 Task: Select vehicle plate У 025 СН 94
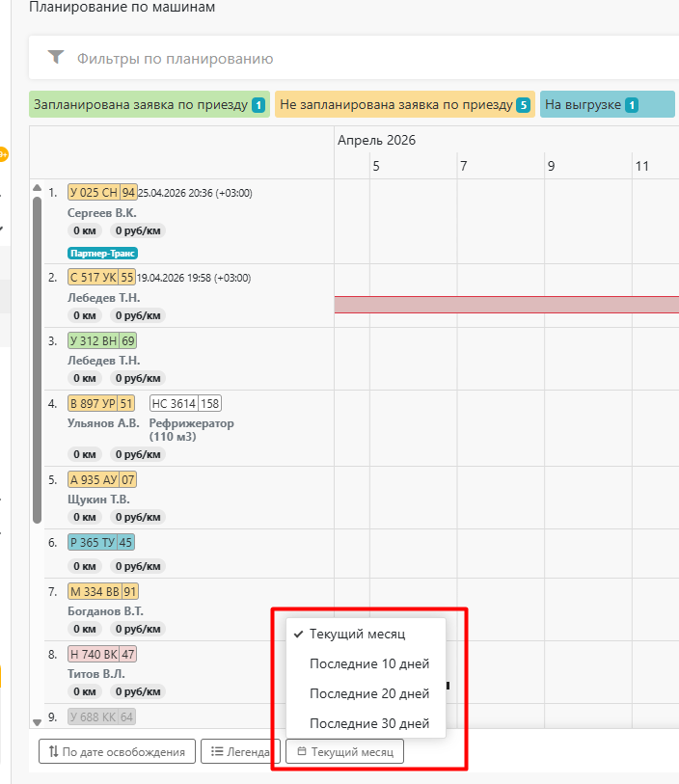(102, 193)
